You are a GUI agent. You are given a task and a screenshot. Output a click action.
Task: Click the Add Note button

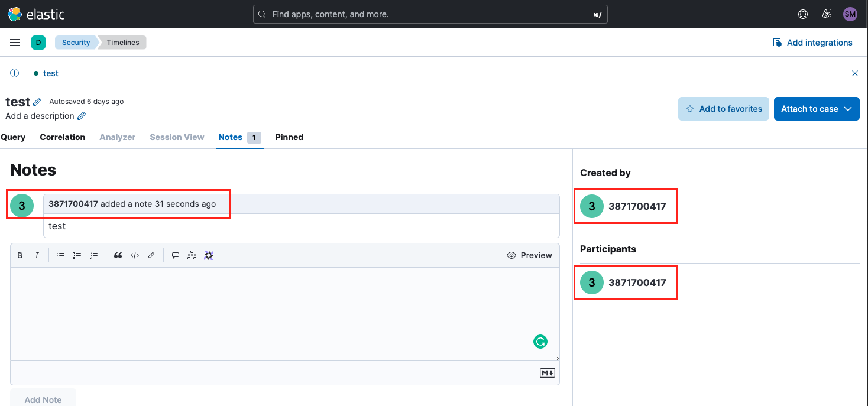coord(43,399)
